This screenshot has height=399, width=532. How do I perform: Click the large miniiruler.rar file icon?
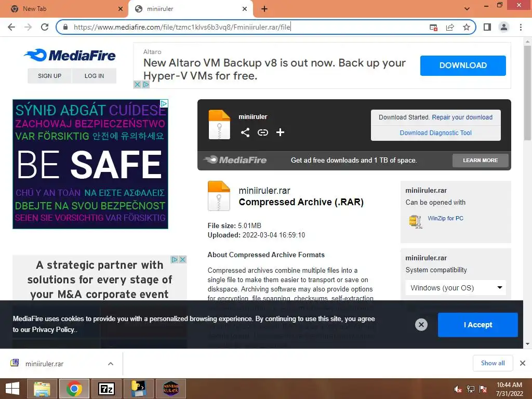click(x=219, y=196)
